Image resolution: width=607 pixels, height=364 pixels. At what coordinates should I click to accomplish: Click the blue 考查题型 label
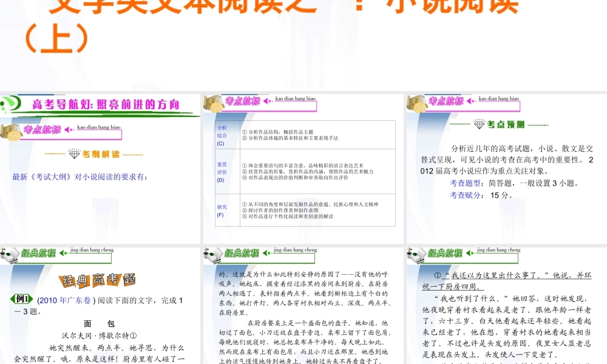(x=464, y=183)
